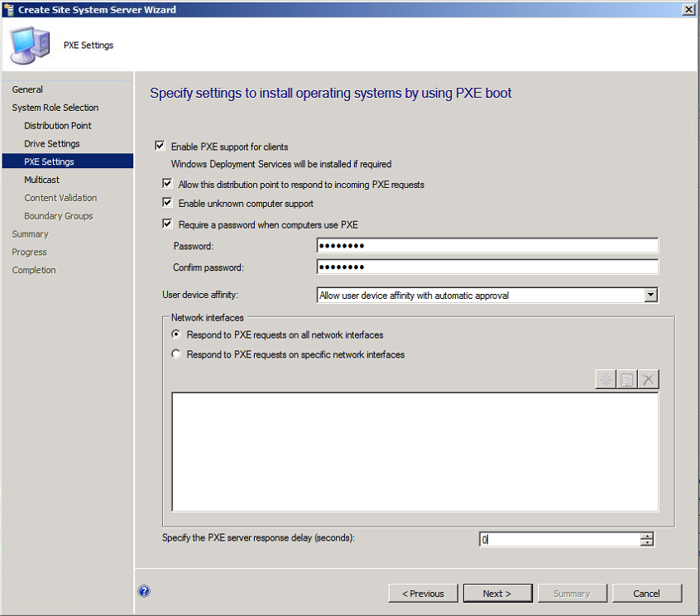
Task: Click the delete network interface X icon
Action: coord(648,379)
